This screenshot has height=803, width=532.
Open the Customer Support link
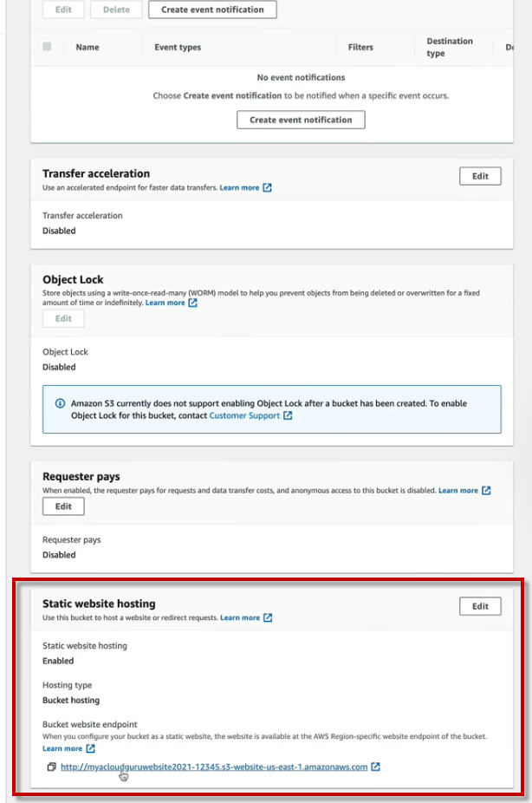click(245, 415)
